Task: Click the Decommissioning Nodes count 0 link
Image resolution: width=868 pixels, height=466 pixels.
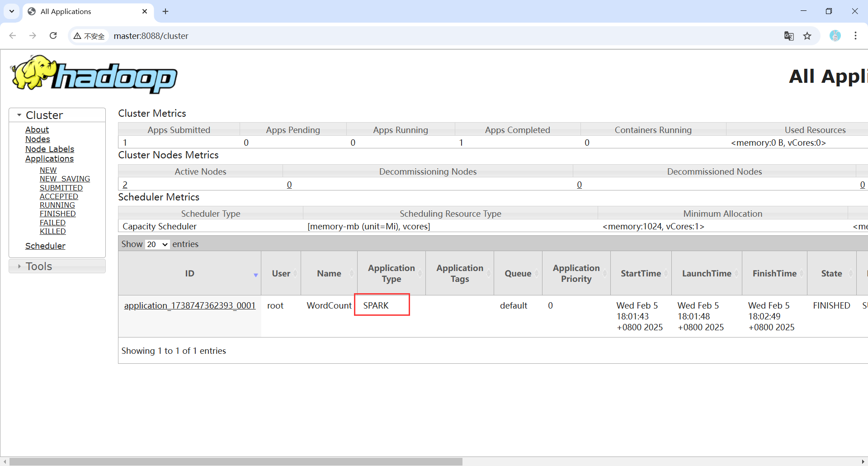Action: pyautogui.click(x=289, y=185)
